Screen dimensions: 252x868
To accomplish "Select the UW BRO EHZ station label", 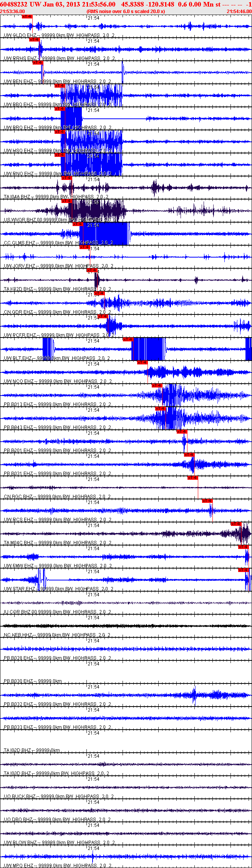I will (58, 128).
